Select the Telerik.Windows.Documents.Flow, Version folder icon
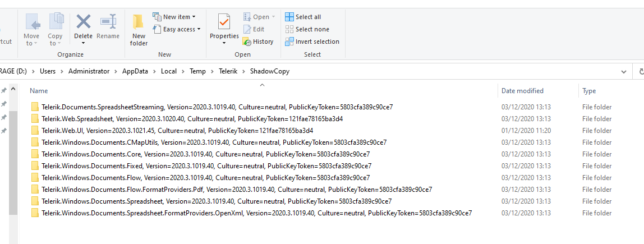The width and height of the screenshot is (644, 244). (35, 178)
